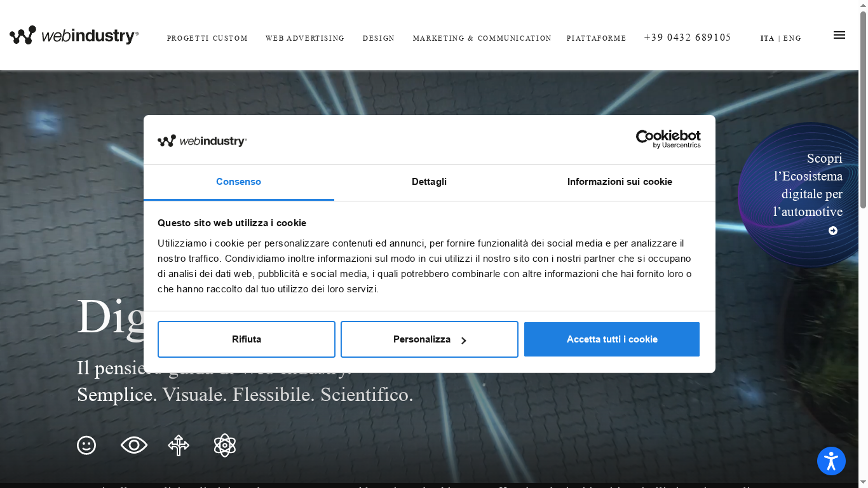Open the hamburger menu
Viewport: 868px width, 488px height.
(839, 35)
